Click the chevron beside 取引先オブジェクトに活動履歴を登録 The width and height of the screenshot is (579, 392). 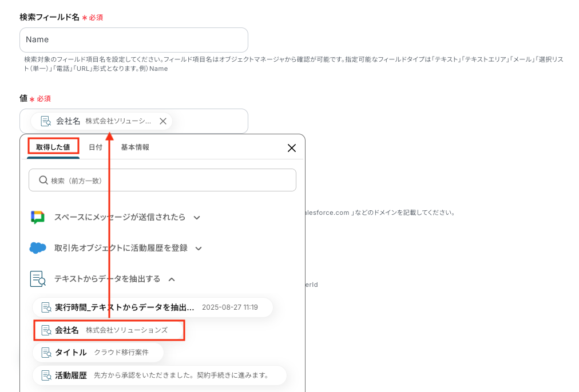[199, 249]
